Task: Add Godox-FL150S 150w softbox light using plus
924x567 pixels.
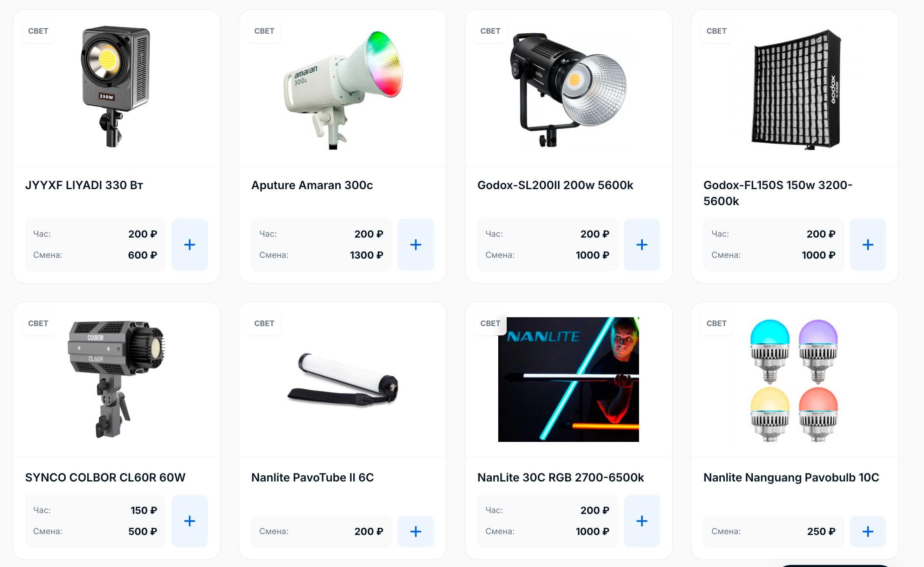Action: [x=868, y=244]
